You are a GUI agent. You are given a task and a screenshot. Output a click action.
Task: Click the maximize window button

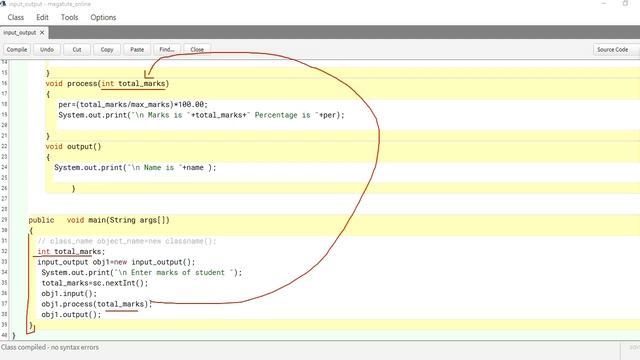pyautogui.click(x=625, y=3)
